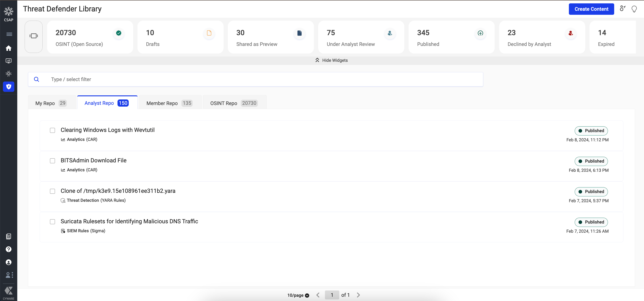Collapse the widgets with Hide Widgets
This screenshot has width=644, height=301.
coord(331,60)
